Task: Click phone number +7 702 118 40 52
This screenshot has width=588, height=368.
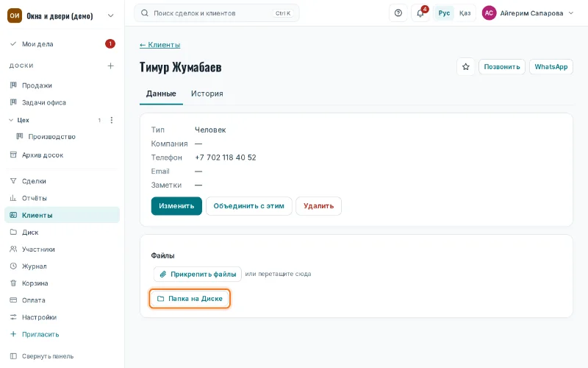Action: pyautogui.click(x=226, y=158)
